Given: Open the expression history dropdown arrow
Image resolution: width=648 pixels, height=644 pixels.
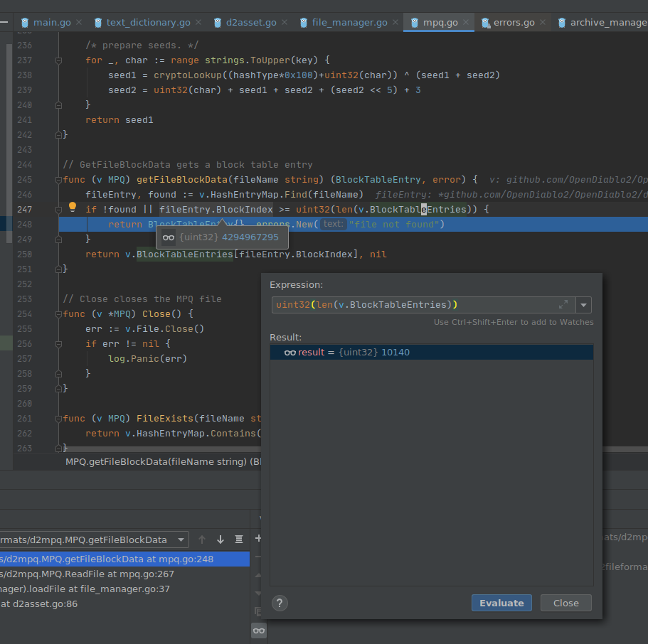Looking at the screenshot, I should point(583,304).
